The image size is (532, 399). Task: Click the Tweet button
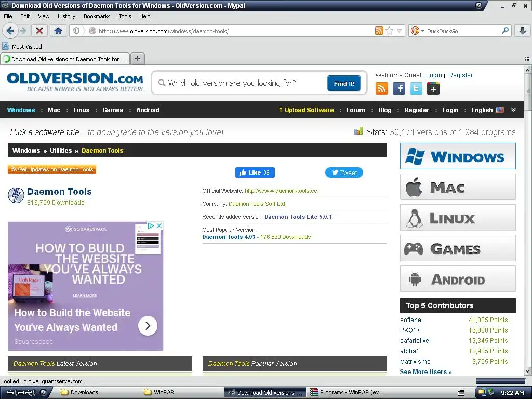point(344,172)
